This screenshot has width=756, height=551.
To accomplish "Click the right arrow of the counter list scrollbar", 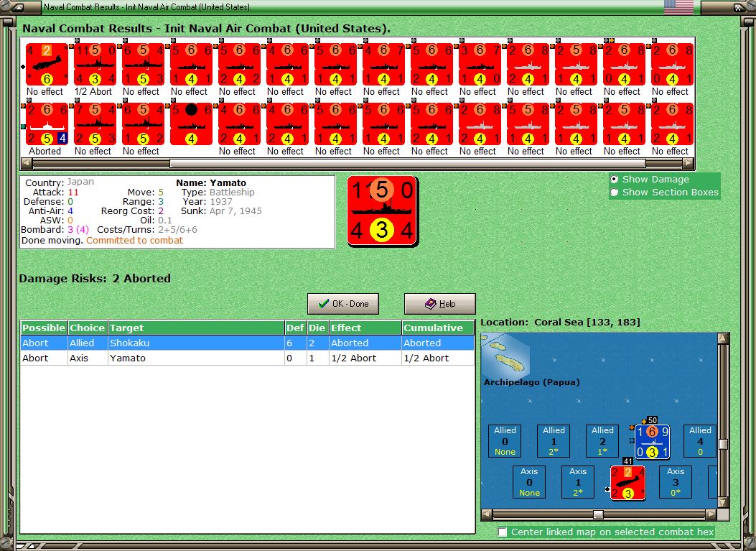I will pyautogui.click(x=689, y=164).
